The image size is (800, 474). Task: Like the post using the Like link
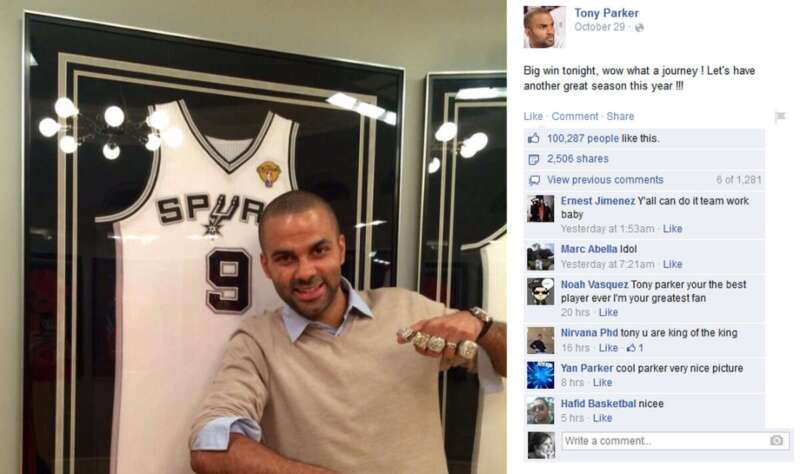533,116
